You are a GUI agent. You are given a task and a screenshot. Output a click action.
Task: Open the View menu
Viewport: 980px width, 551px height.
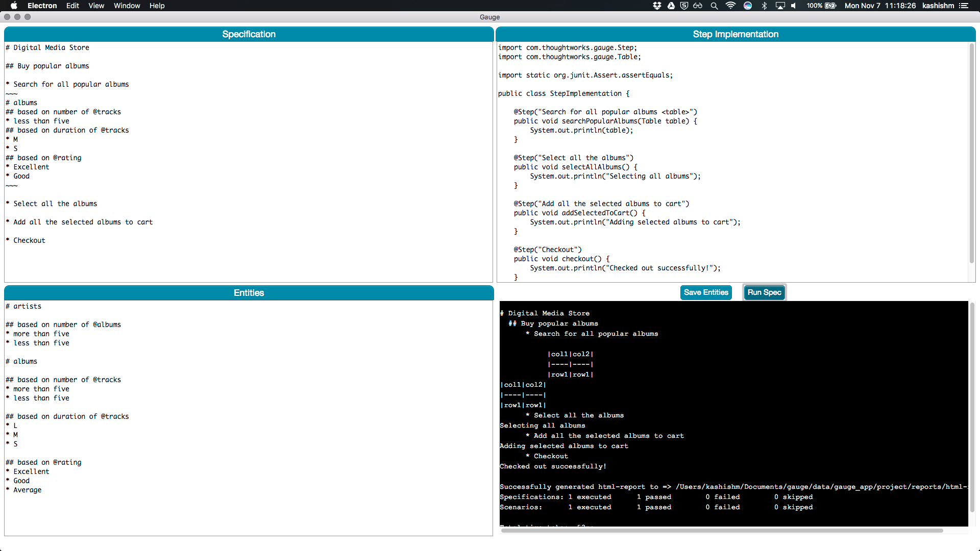96,6
